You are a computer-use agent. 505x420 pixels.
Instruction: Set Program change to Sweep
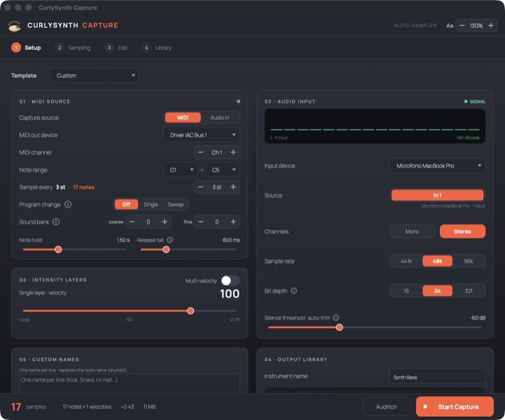click(x=175, y=205)
